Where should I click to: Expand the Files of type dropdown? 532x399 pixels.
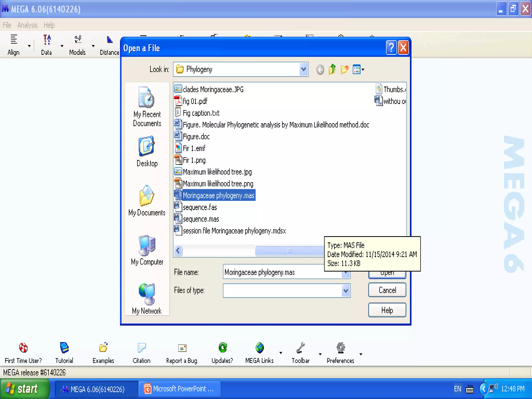(345, 290)
